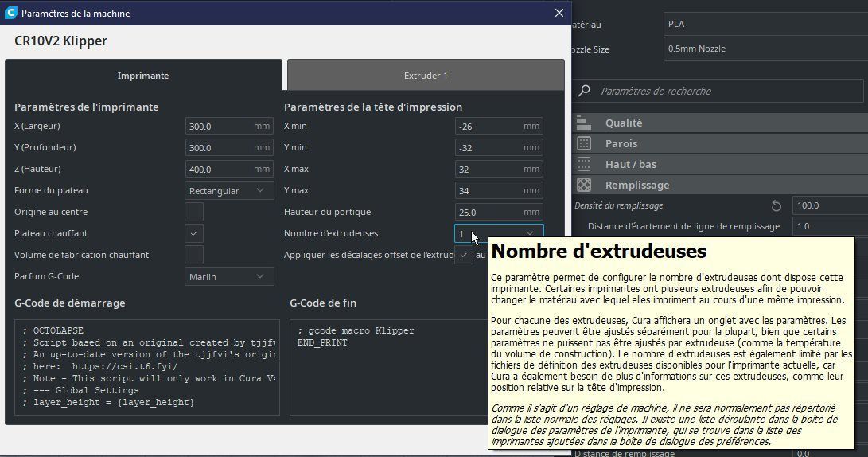Click the Y min value field
This screenshot has width=868, height=457.
499,147
